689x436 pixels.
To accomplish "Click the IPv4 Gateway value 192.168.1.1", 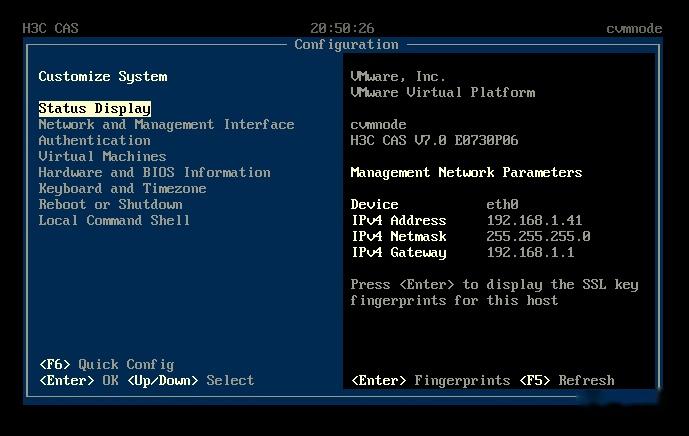I will pyautogui.click(x=530, y=252).
